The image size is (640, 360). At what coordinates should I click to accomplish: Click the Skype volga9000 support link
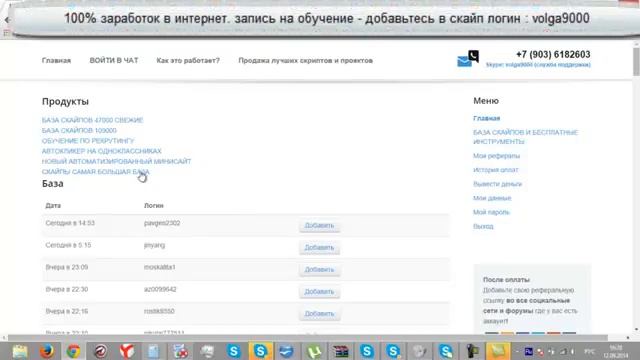pos(538,65)
